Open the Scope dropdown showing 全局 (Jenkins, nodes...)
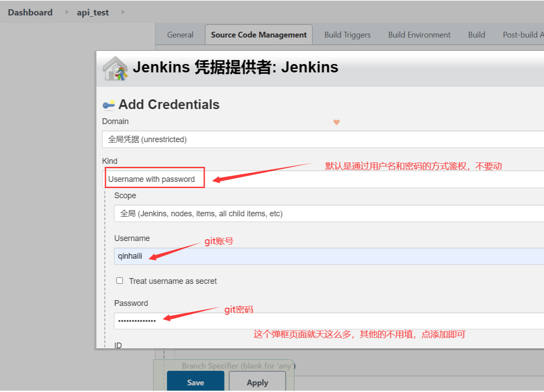Image resolution: width=544 pixels, height=392 pixels. point(329,214)
